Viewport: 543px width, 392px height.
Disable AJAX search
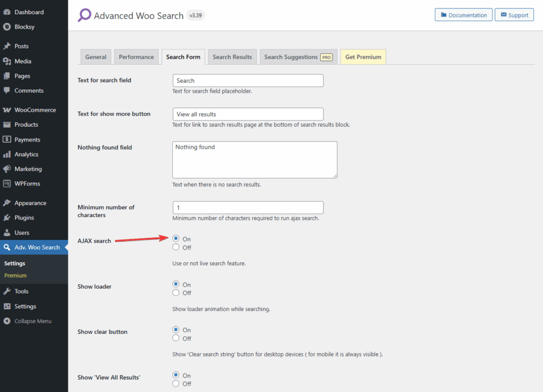point(176,247)
